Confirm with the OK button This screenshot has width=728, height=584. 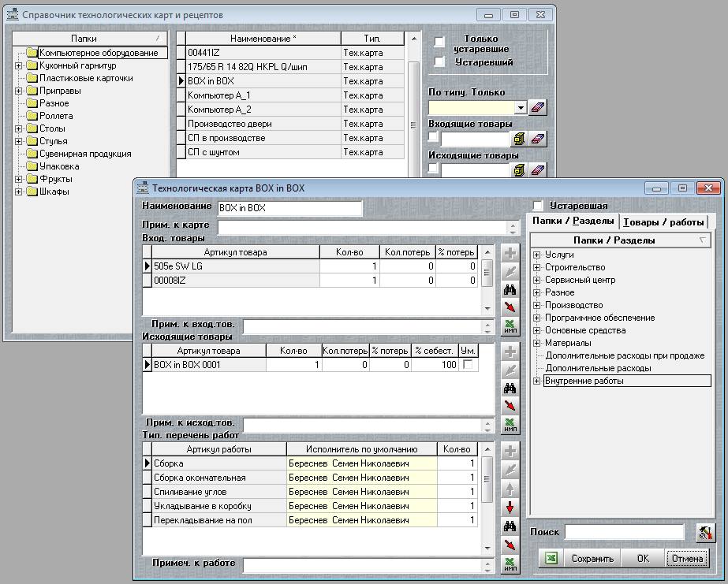[643, 559]
